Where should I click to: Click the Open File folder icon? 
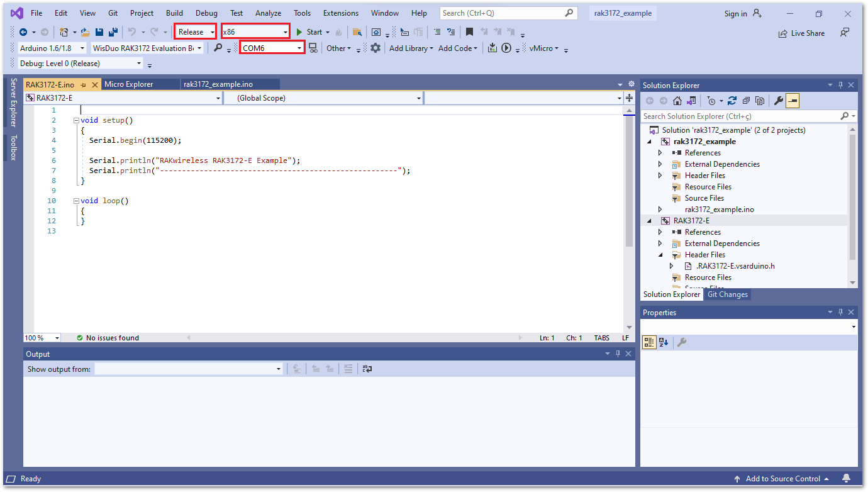(x=86, y=32)
